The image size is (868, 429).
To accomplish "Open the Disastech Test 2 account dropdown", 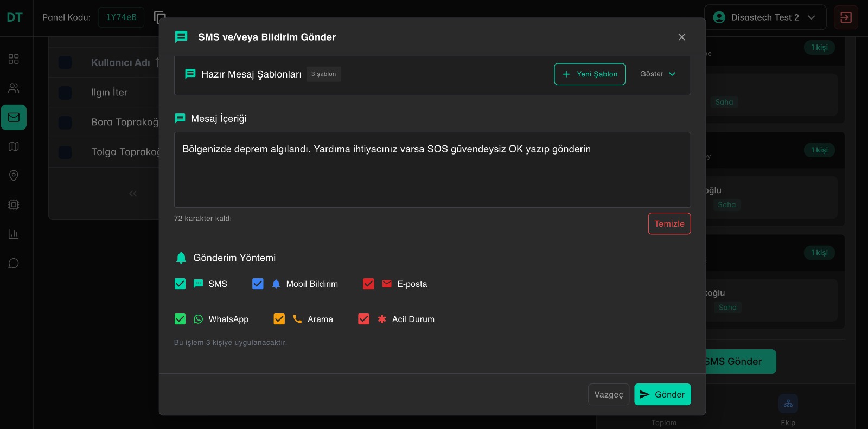I will [x=765, y=17].
